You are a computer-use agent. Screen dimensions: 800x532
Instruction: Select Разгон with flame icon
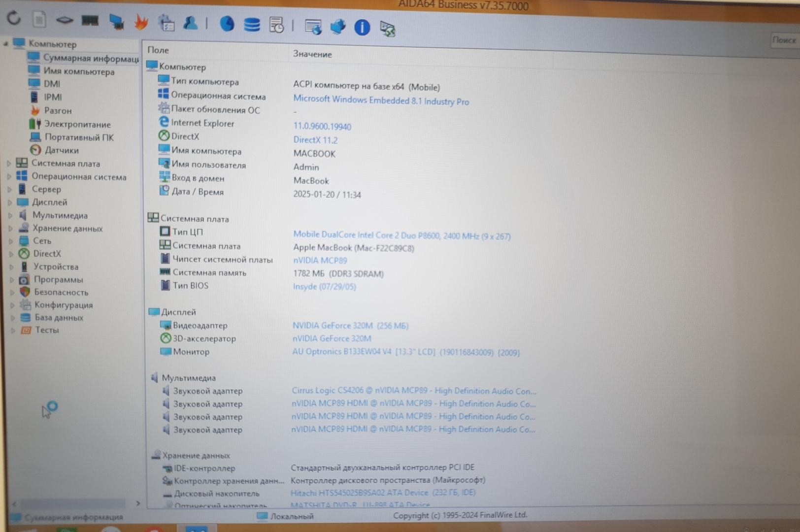click(x=51, y=110)
